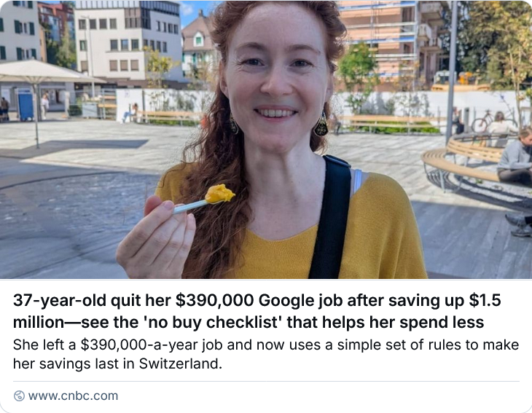Click the blue portable booth in the background
The height and width of the screenshot is (413, 532).
(26, 105)
